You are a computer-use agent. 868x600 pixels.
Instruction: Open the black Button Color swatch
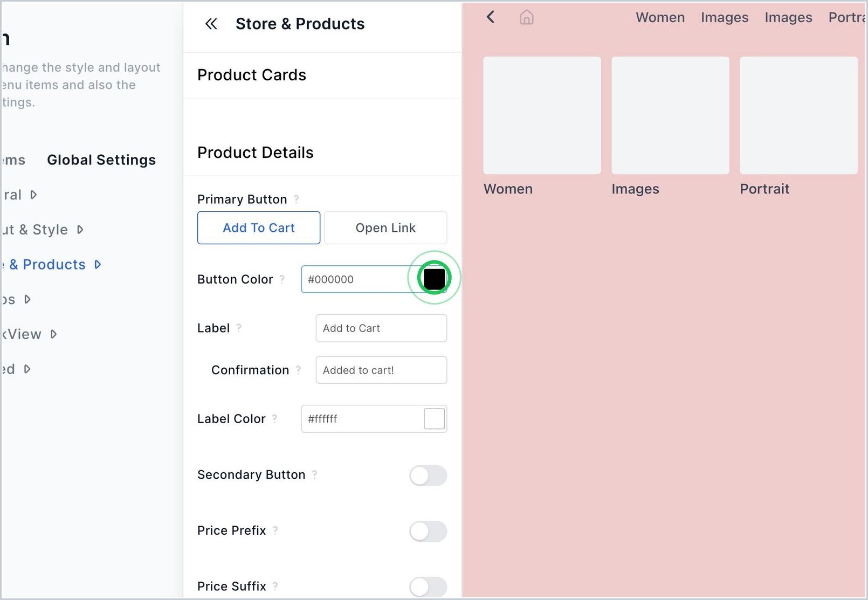tap(434, 279)
